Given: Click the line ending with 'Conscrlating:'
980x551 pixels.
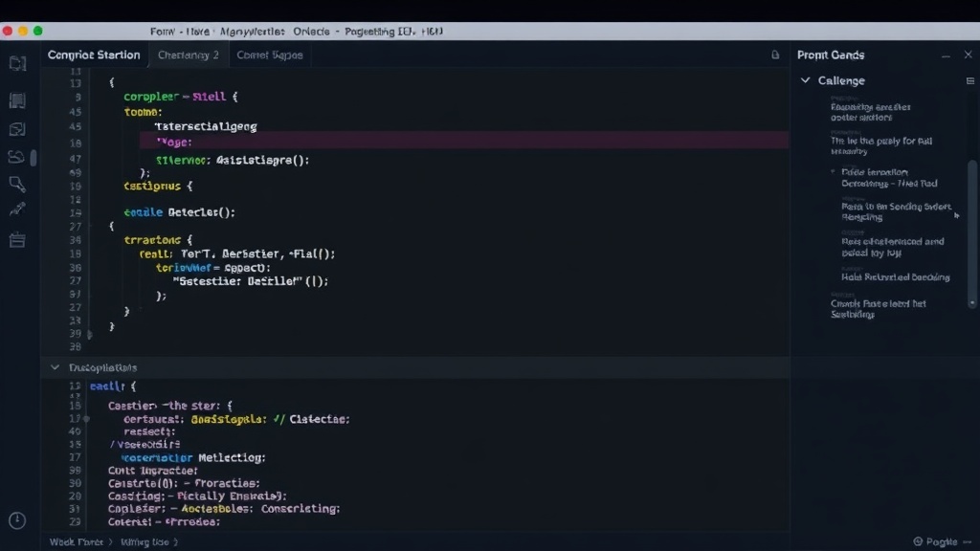Looking at the screenshot, I should 224,509.
